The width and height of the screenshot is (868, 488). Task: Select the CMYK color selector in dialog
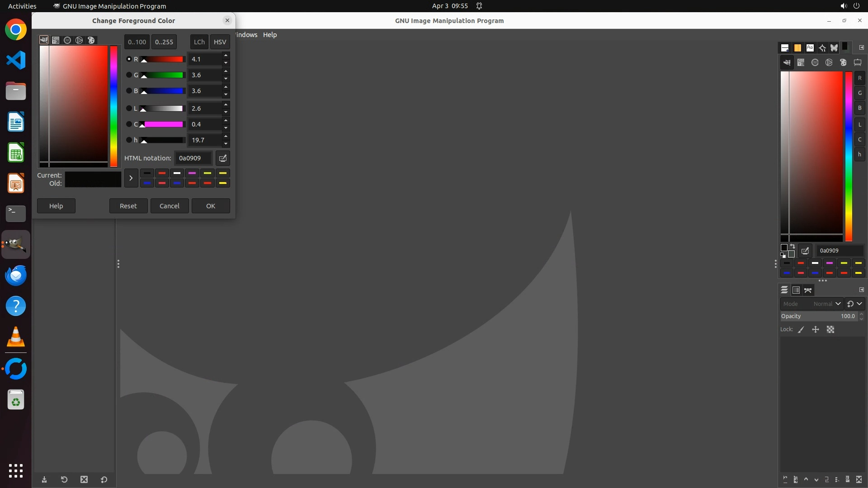pos(56,40)
